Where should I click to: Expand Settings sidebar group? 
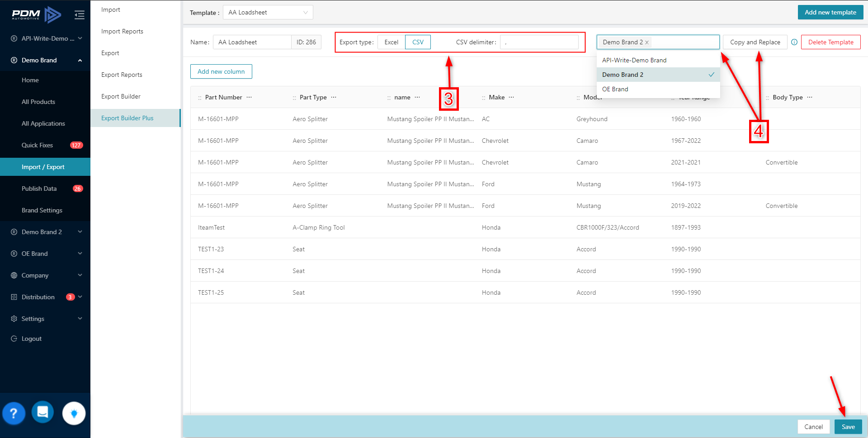pyautogui.click(x=45, y=319)
